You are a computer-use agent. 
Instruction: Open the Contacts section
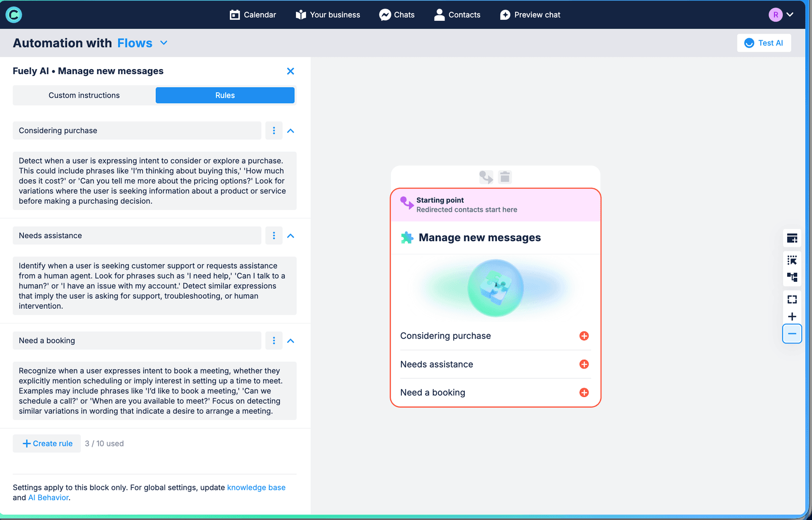pyautogui.click(x=457, y=15)
